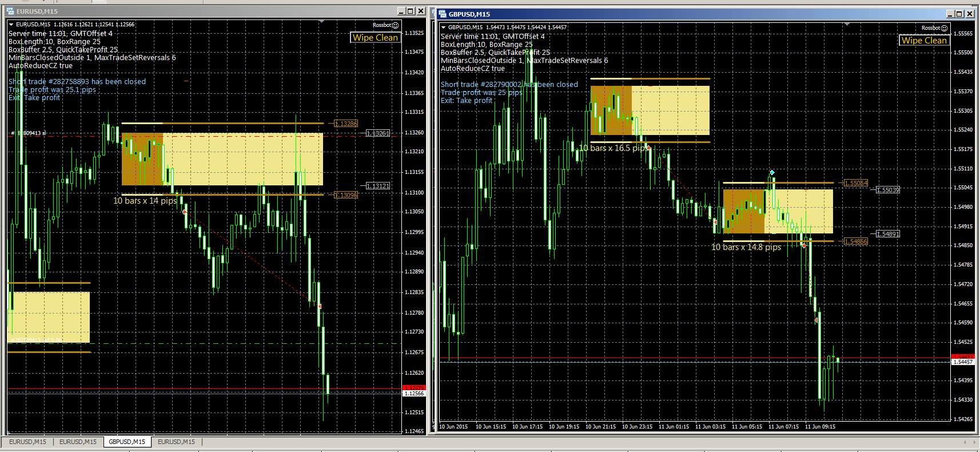
Task: Click the Wipe Clean button in EURUSD chart
Action: [x=375, y=37]
